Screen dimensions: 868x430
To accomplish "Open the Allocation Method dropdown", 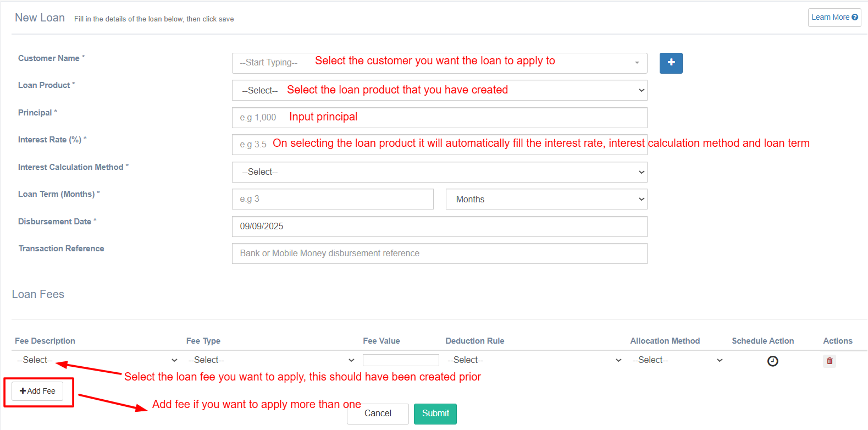I will pos(677,360).
